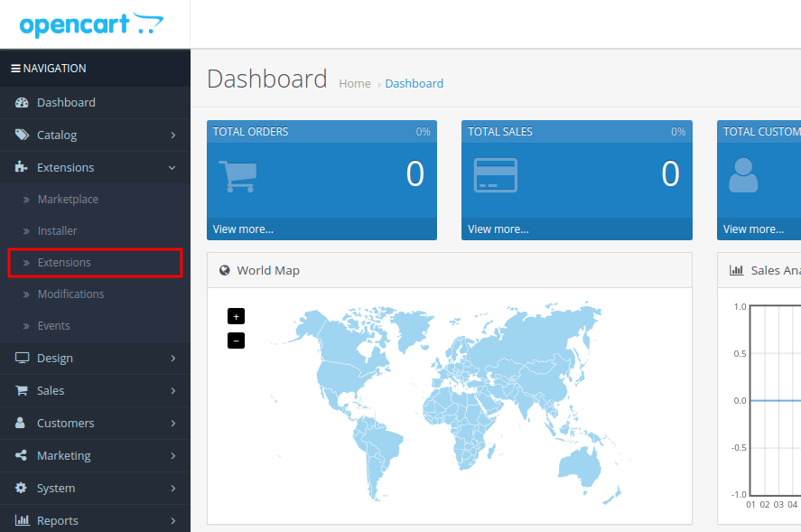801x532 pixels.
Task: Zoom out on the world map
Action: (x=236, y=341)
